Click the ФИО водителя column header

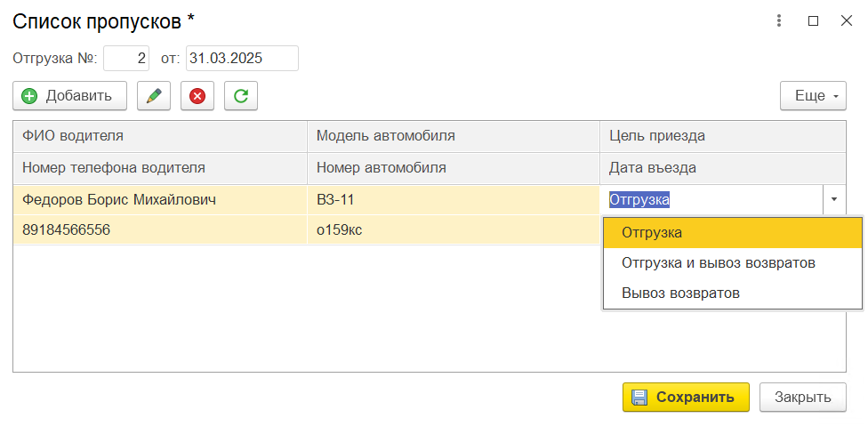click(x=73, y=136)
